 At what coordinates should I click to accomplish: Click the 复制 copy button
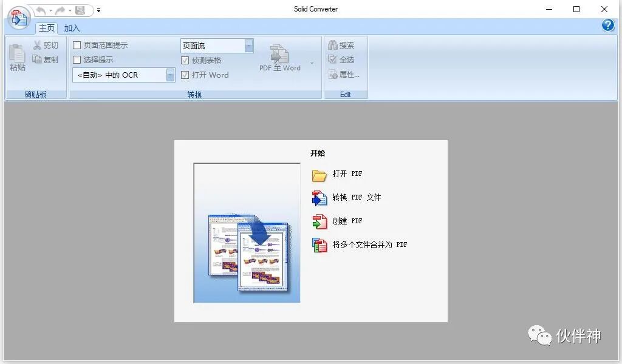(46, 59)
